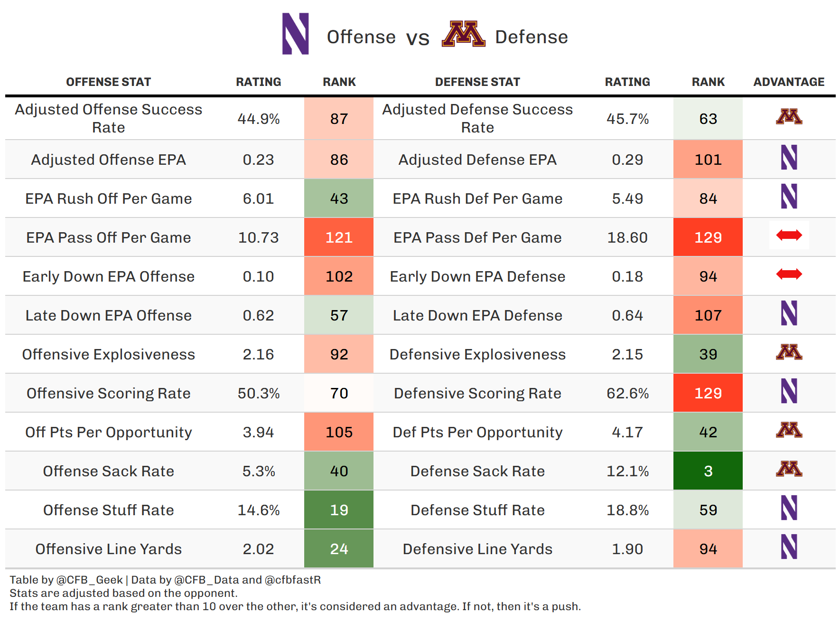Click the Minnesota advantage icon for Success Rate row
The height and width of the screenshot is (623, 840).
click(x=789, y=117)
